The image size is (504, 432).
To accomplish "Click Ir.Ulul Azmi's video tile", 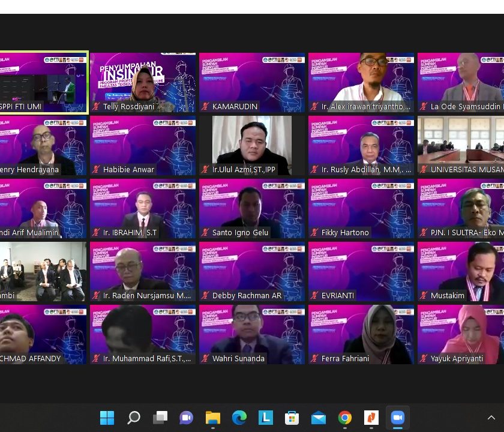I will pos(252,145).
